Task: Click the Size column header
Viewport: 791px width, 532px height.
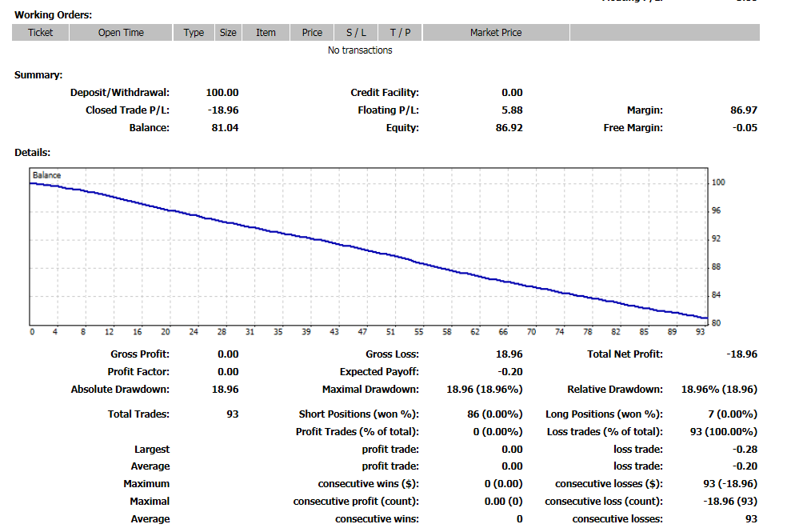Action: coord(228,33)
